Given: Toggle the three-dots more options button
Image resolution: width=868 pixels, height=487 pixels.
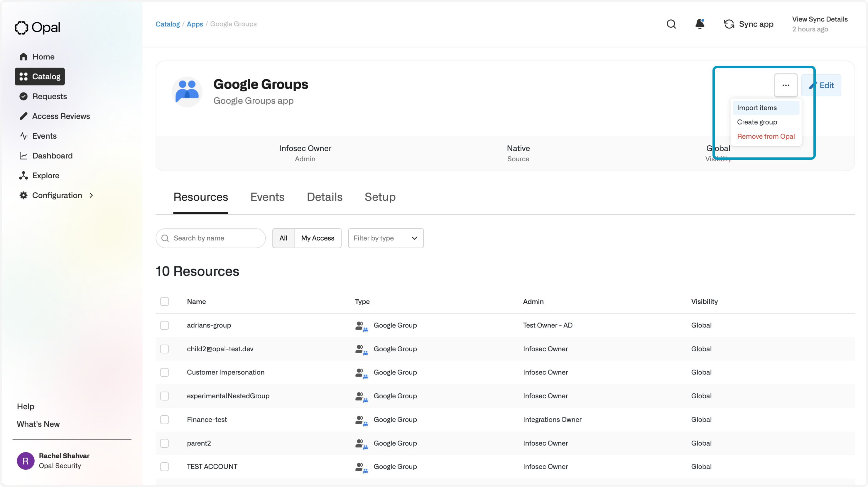Looking at the screenshot, I should click(786, 85).
